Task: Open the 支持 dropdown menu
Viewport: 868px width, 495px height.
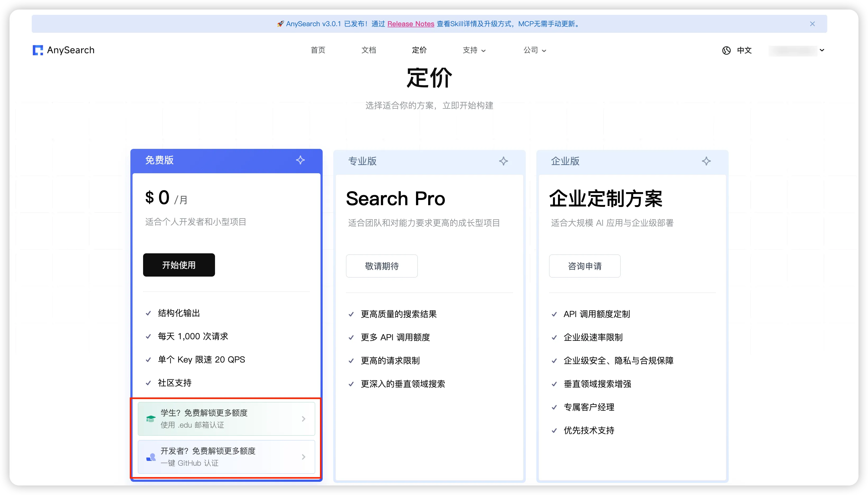Action: 474,50
